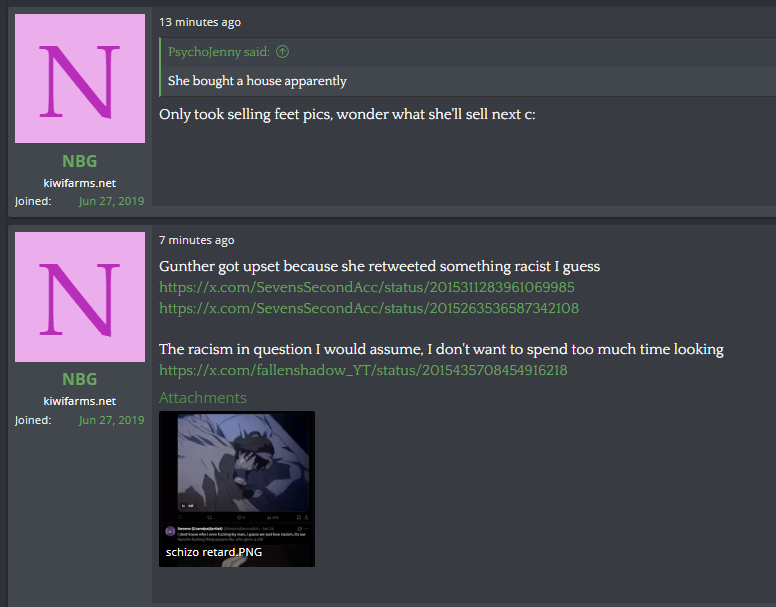Click the attachment filename caption
Image resolution: width=776 pixels, height=607 pixels.
pyautogui.click(x=214, y=552)
